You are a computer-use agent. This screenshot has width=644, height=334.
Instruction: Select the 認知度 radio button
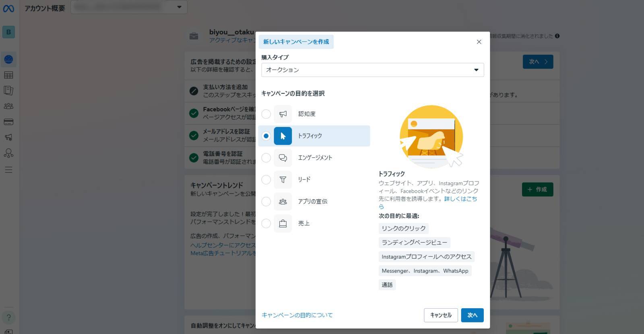pyautogui.click(x=266, y=114)
